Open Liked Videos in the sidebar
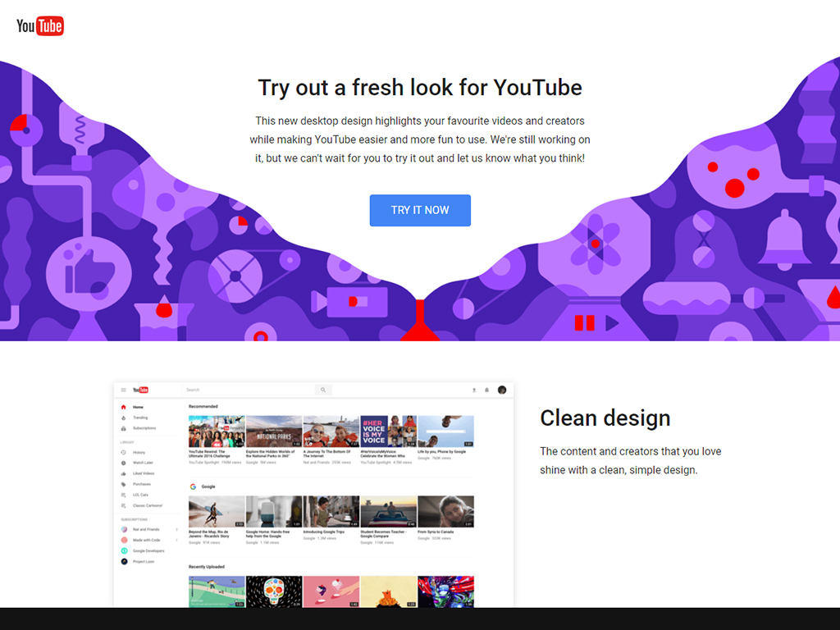 pyautogui.click(x=143, y=473)
